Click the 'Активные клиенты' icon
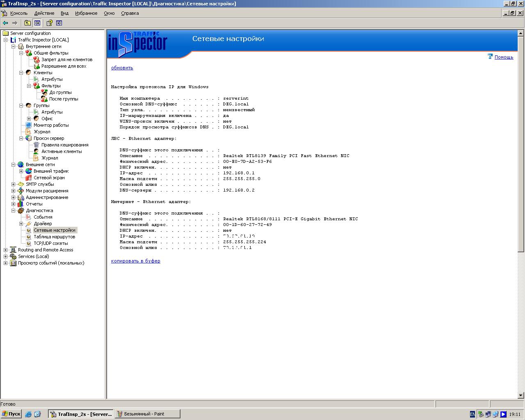 (37, 151)
